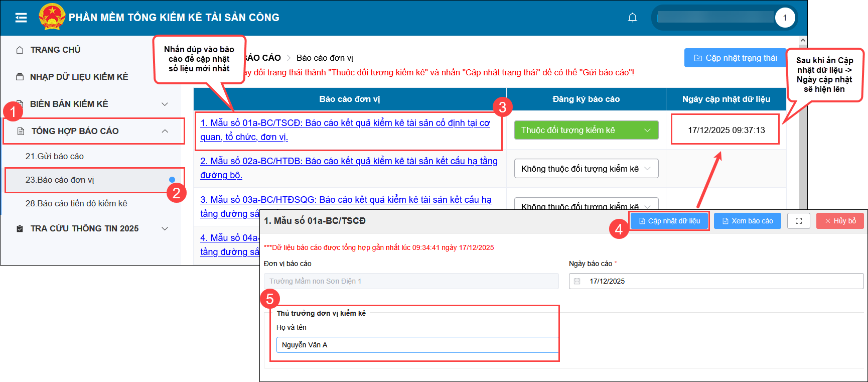Open the green Thuộc đối tượng kiểm kê dropdown

[x=586, y=130]
